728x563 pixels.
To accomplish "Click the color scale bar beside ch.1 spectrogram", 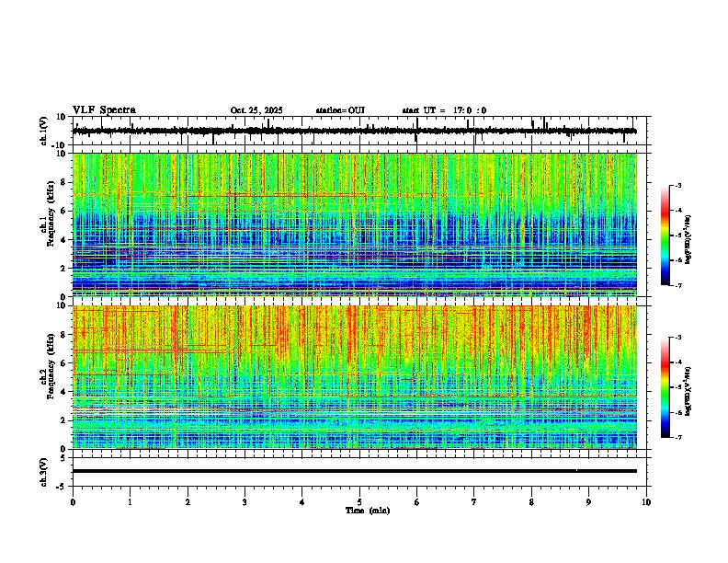I will tap(665, 236).
